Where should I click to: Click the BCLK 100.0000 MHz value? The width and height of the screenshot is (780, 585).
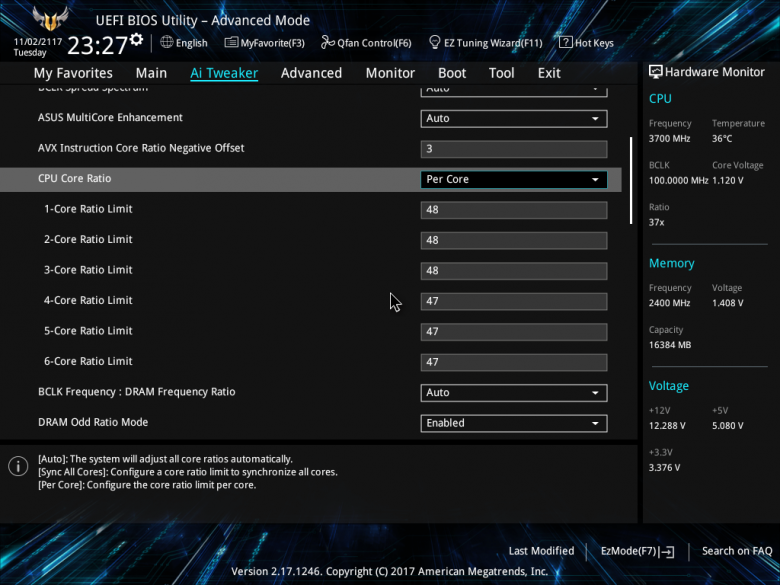click(x=679, y=181)
